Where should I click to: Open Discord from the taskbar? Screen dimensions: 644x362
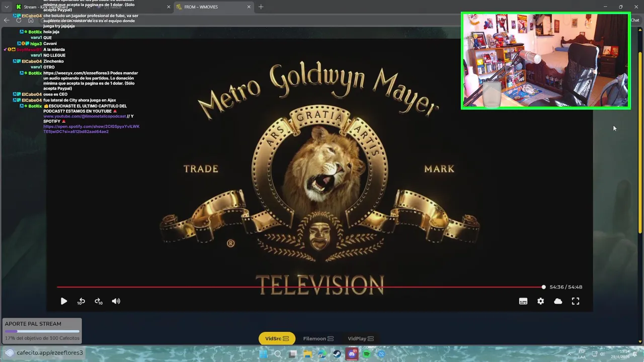click(x=352, y=354)
